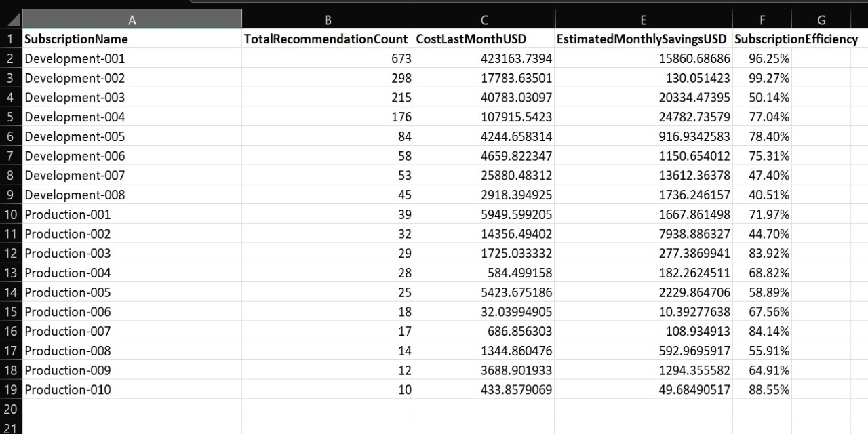Select row number 10 header
Screen dimensions: 868x434
(10, 214)
